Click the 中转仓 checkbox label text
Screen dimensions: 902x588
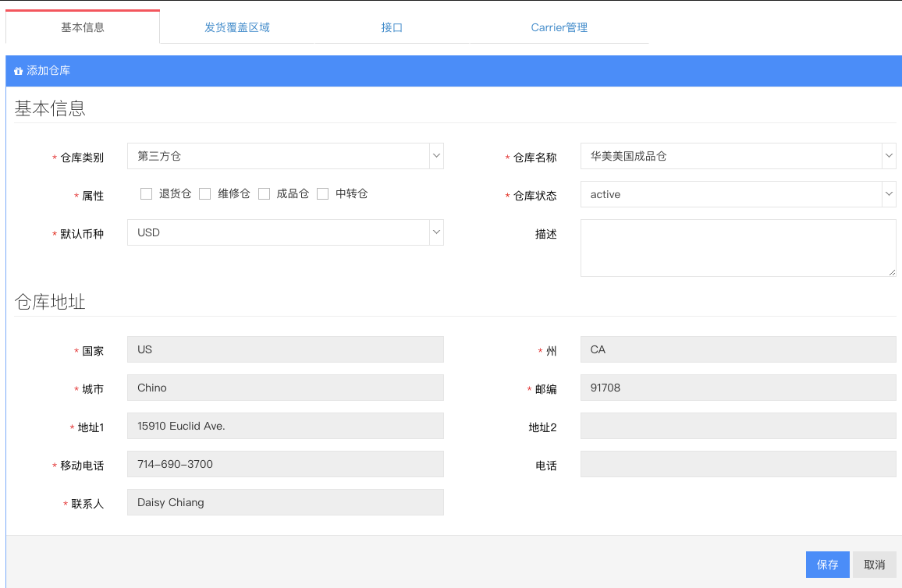[x=351, y=193]
